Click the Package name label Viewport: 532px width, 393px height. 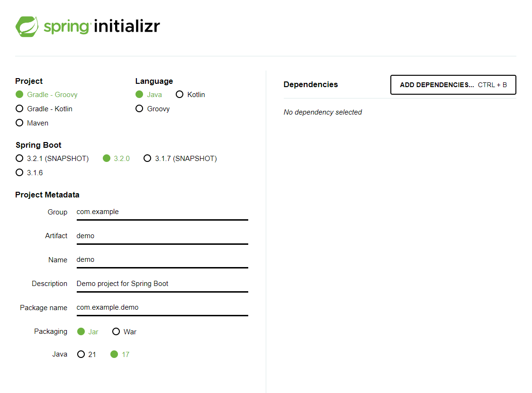coord(44,308)
